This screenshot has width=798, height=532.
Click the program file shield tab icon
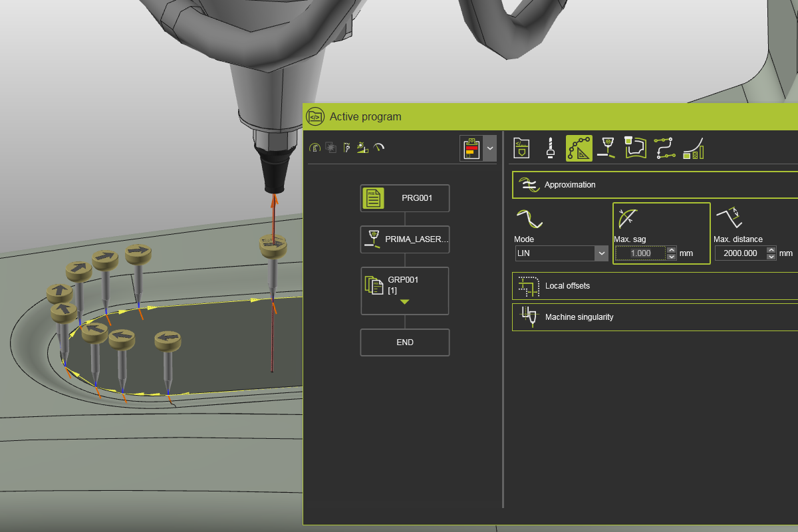pos(521,148)
